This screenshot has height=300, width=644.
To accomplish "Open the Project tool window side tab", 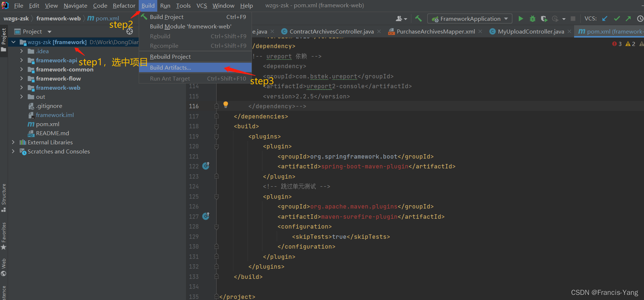I will click(x=4, y=40).
